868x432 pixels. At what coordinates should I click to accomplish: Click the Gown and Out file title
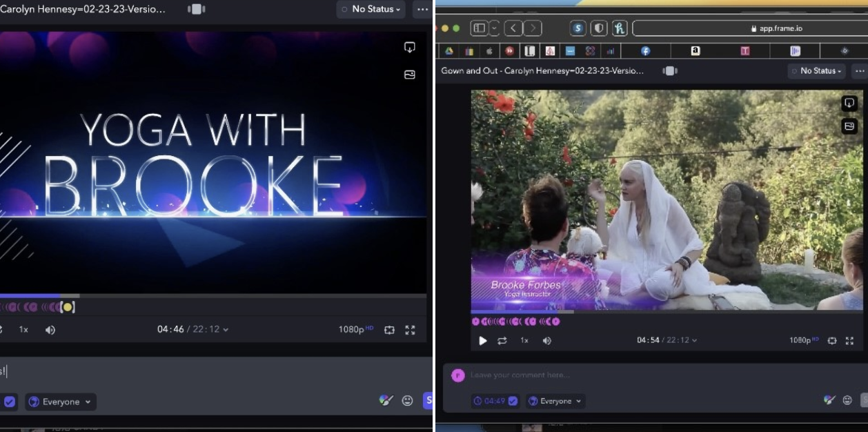[542, 70]
